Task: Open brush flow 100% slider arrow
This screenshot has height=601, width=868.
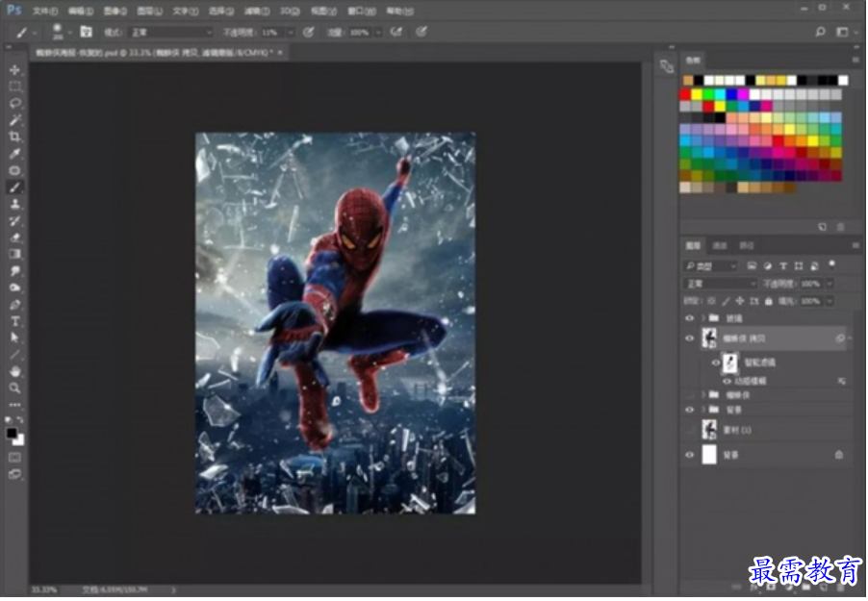Action: pyautogui.click(x=378, y=32)
